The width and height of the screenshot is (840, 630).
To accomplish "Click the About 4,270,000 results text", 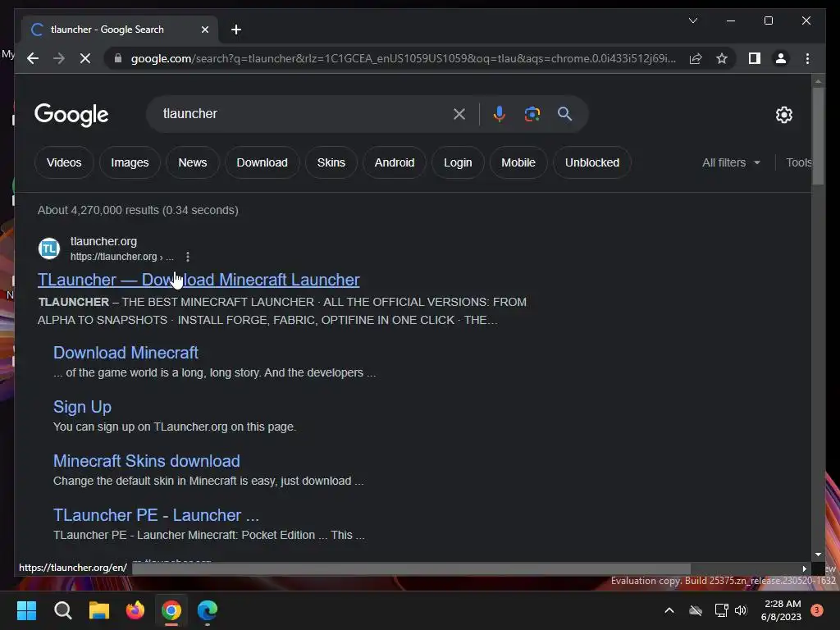I will tap(138, 210).
